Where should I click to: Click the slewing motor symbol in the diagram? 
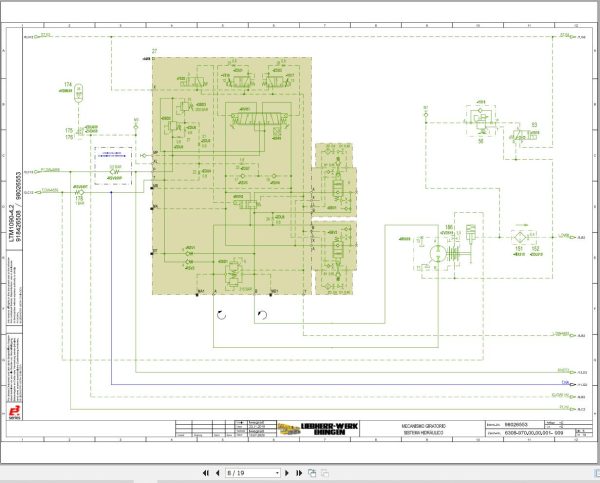(x=438, y=254)
